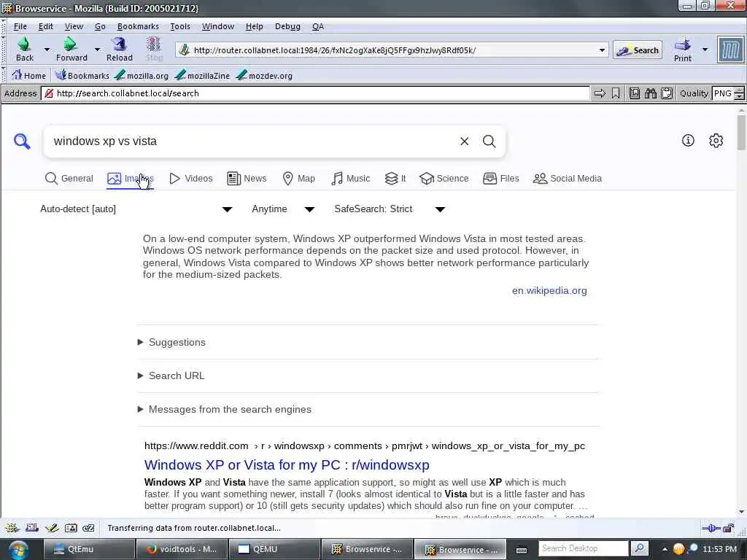
Task: Open the Home bookmark in personal toolbar
Action: (x=28, y=75)
